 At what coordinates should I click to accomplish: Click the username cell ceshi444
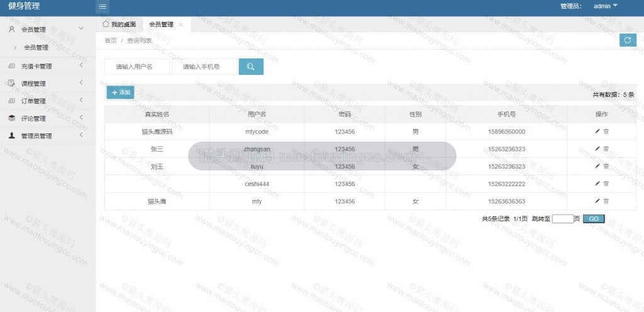pyautogui.click(x=257, y=184)
